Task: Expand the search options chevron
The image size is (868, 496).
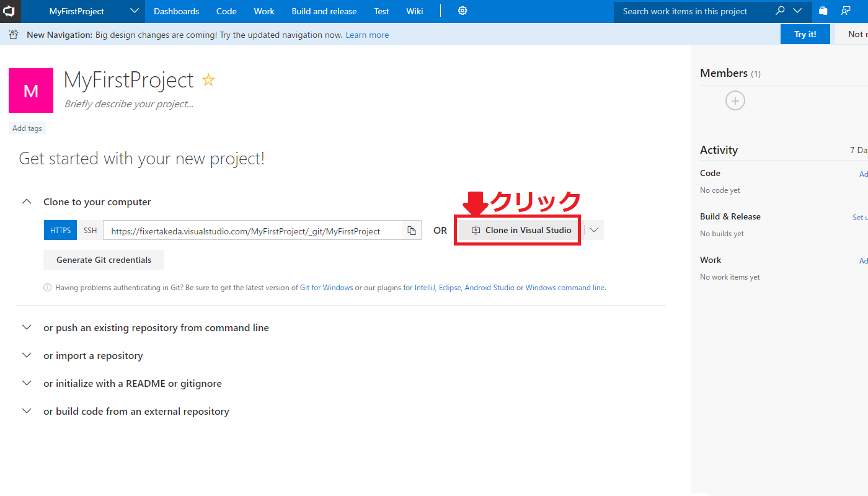Action: (797, 11)
